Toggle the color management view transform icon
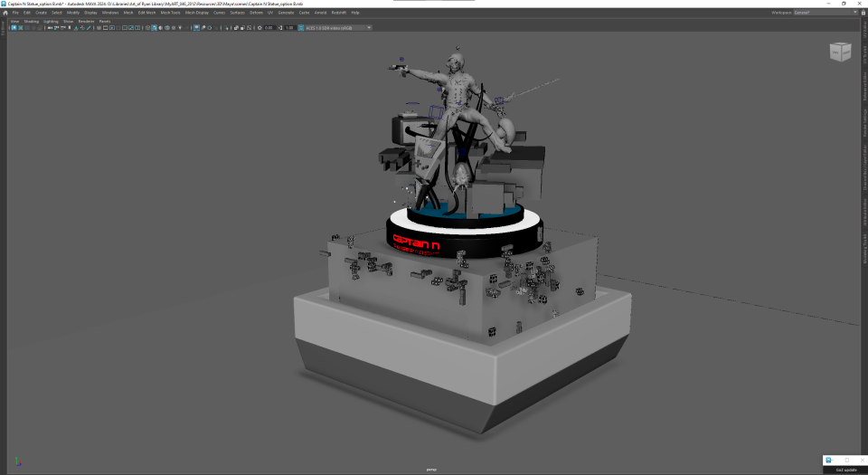This screenshot has height=475, width=868. tap(300, 28)
